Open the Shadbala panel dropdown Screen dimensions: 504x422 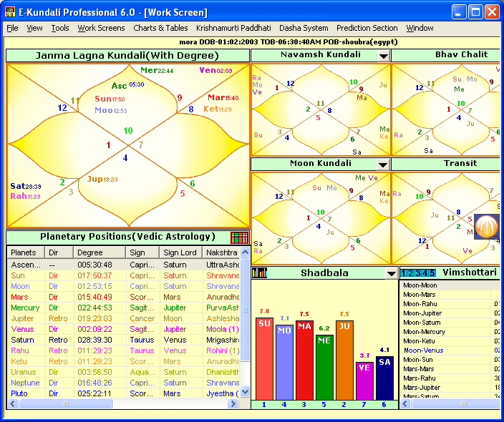392,273
